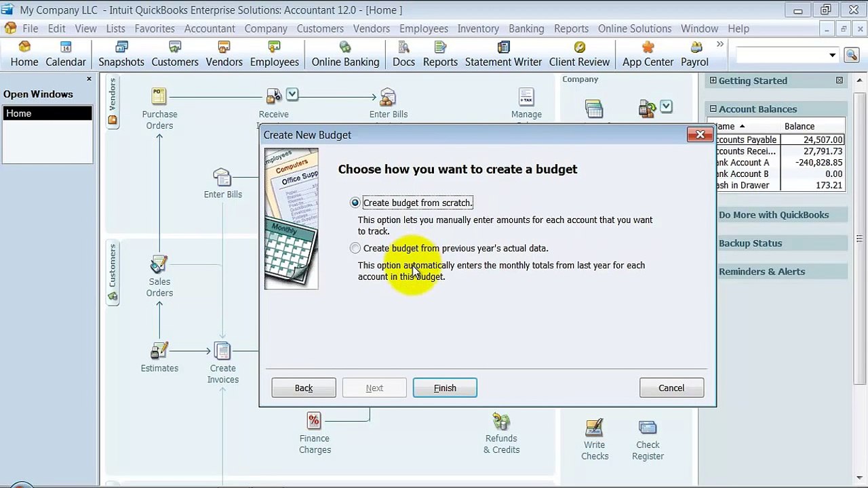This screenshot has width=868, height=488.
Task: Select Home in the Open Windows list
Action: [x=47, y=114]
